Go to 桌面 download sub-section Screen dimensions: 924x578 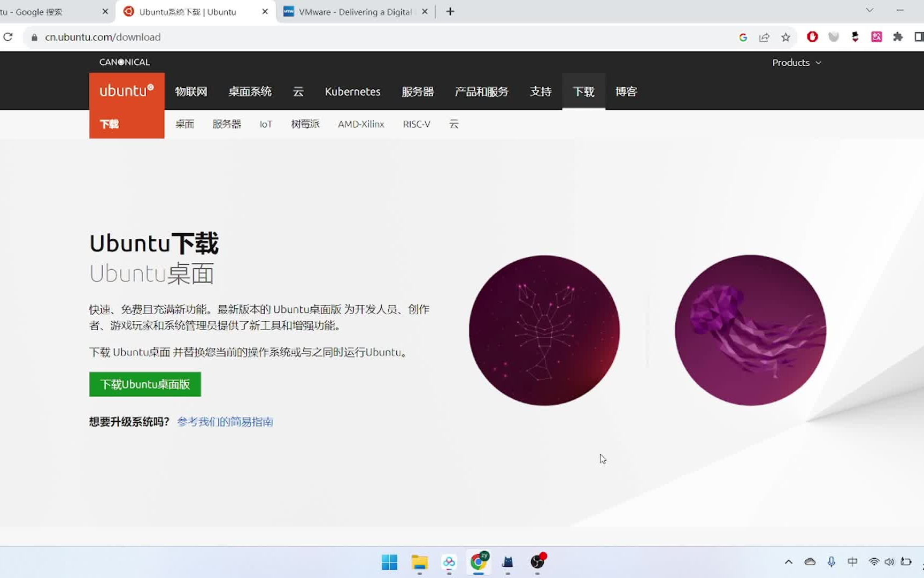coord(184,124)
